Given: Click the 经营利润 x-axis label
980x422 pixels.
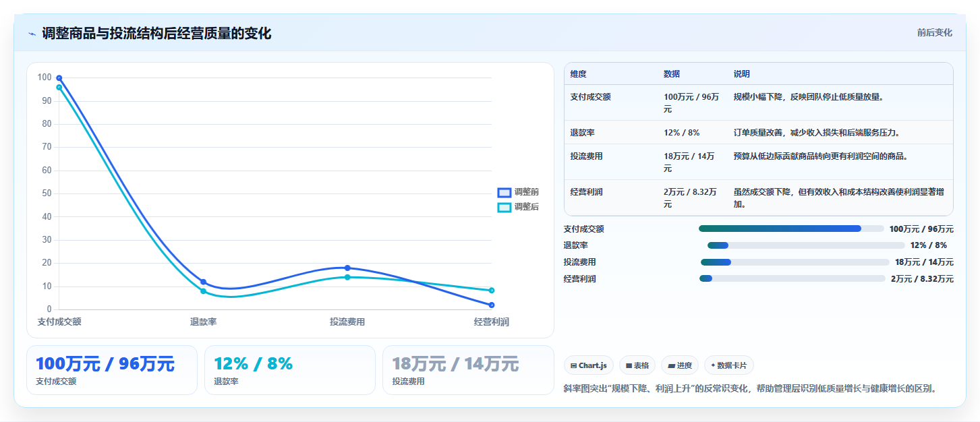Looking at the screenshot, I should click(492, 322).
